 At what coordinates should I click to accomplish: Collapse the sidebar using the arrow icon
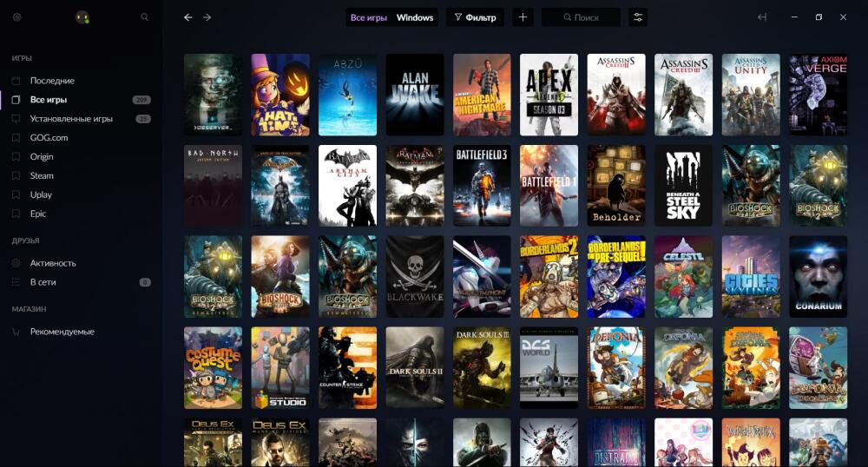pos(762,17)
